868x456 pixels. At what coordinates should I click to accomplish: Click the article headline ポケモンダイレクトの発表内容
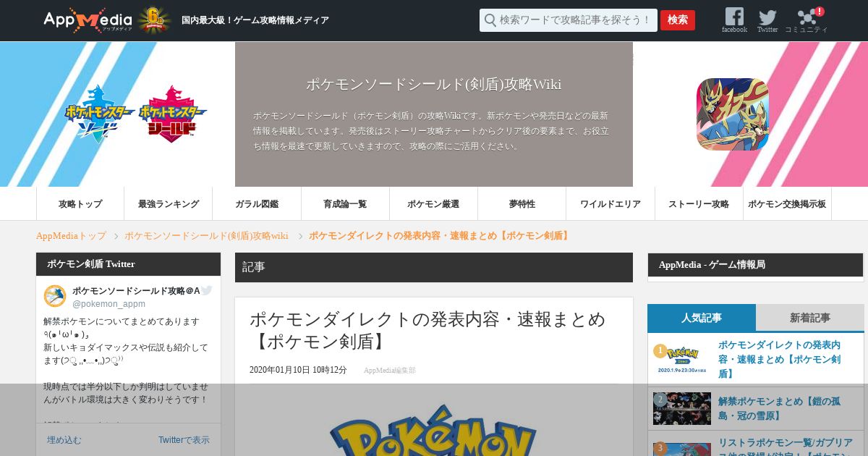click(x=427, y=330)
